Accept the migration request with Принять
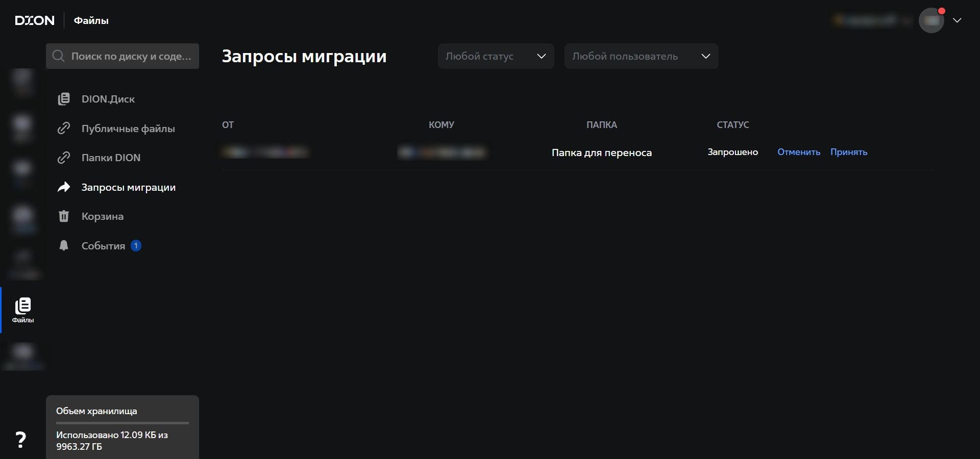The image size is (980, 459). pos(848,152)
